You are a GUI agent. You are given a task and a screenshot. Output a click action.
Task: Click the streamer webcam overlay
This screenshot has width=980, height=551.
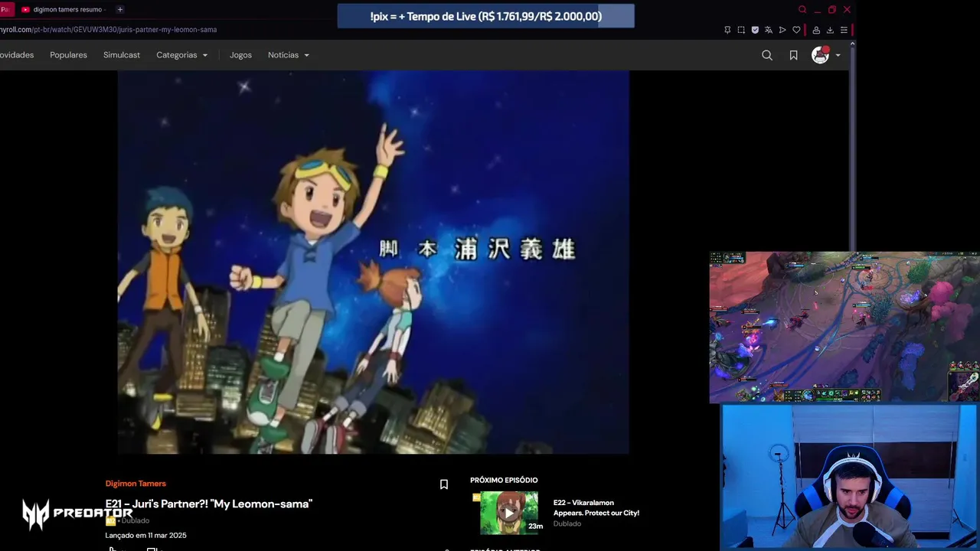point(849,477)
